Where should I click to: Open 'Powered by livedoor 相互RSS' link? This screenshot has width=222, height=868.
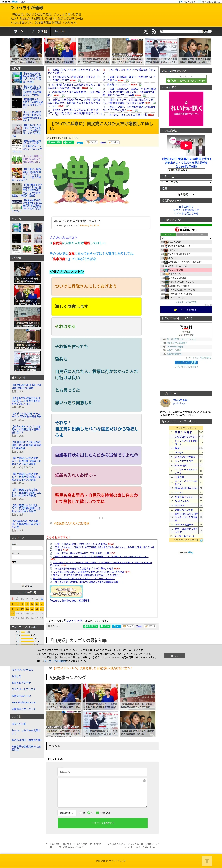[x=69, y=601]
